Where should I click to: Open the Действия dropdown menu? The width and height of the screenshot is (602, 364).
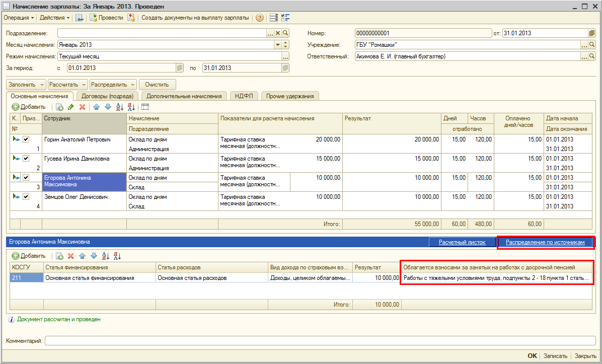(x=54, y=18)
